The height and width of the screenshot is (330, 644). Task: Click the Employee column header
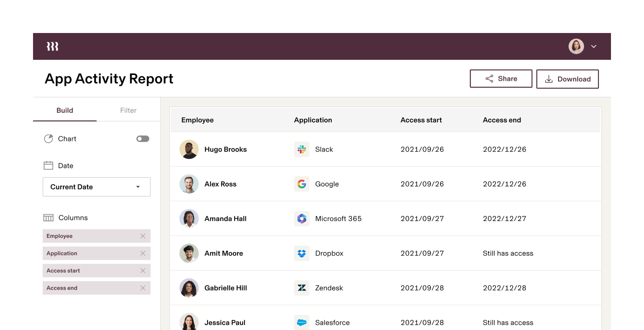point(197,120)
